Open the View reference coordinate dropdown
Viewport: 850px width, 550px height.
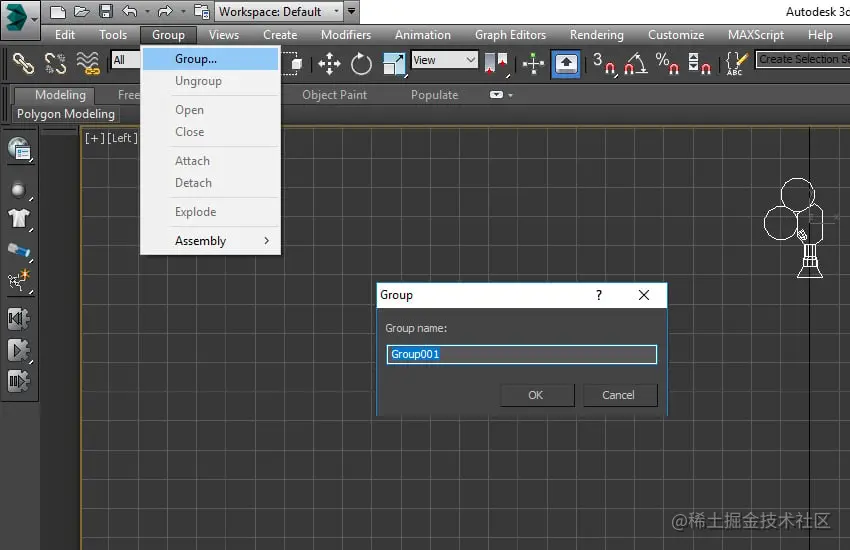[445, 60]
